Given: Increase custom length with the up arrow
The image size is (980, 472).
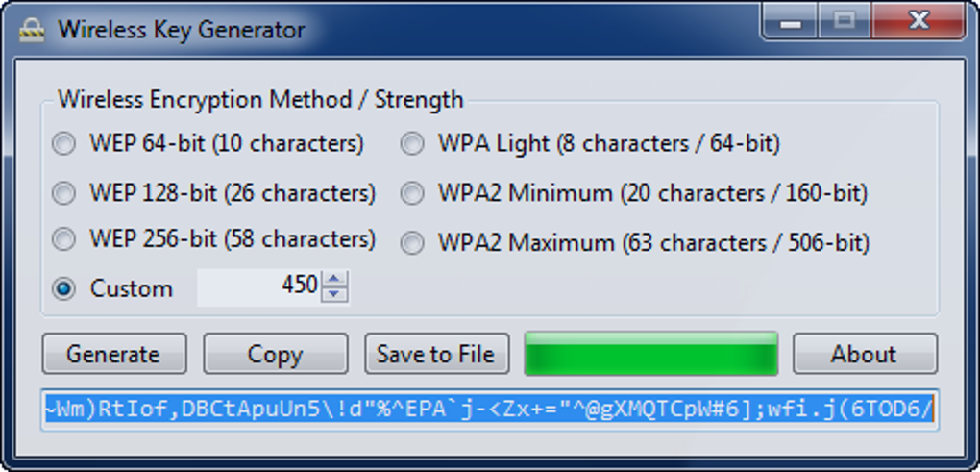Looking at the screenshot, I should click(x=334, y=279).
